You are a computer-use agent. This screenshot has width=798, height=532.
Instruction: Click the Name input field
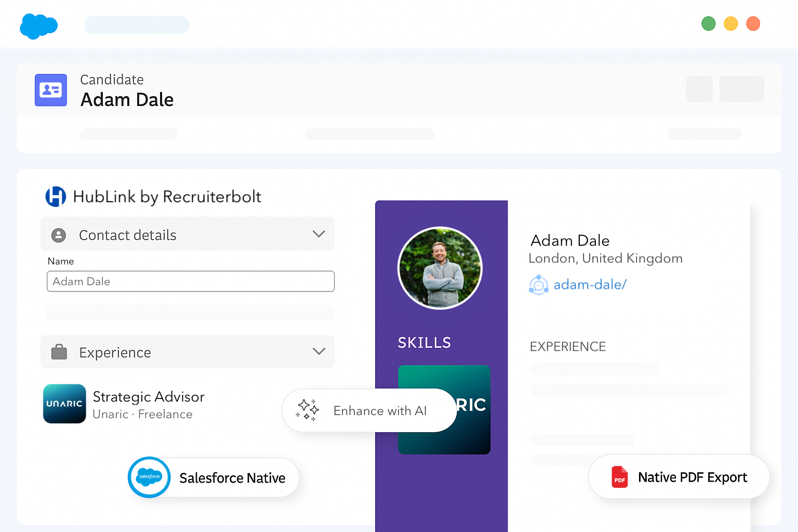tap(191, 281)
